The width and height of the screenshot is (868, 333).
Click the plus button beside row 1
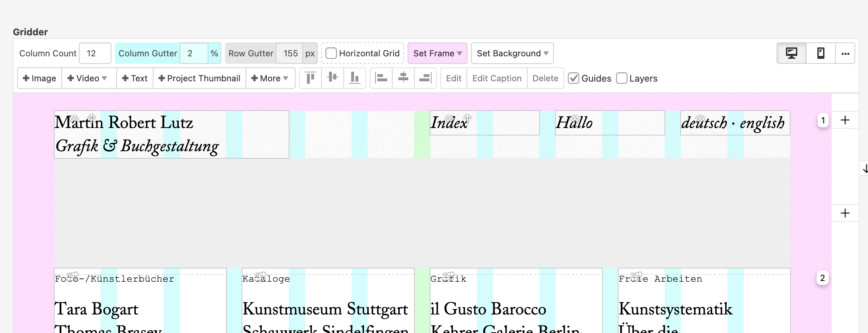click(x=845, y=120)
